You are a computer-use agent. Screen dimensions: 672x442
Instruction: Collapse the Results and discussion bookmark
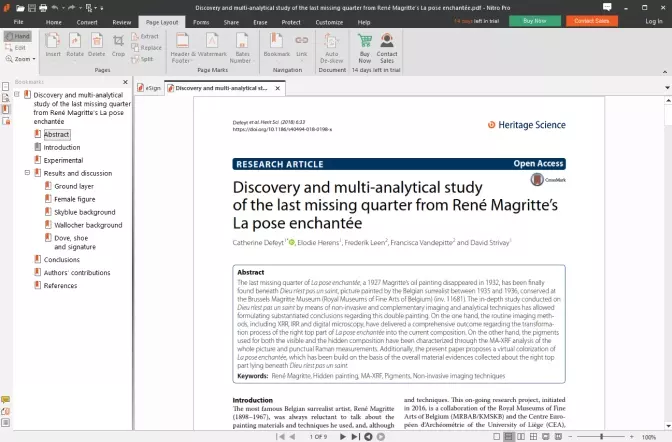[x=27, y=173]
